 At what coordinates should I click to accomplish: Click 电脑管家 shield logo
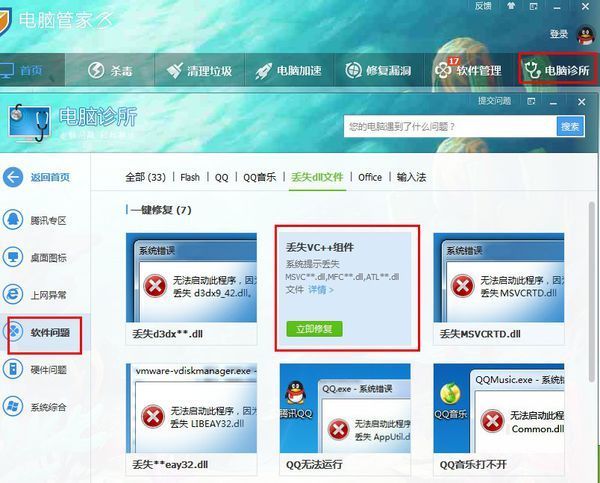(x=5, y=21)
